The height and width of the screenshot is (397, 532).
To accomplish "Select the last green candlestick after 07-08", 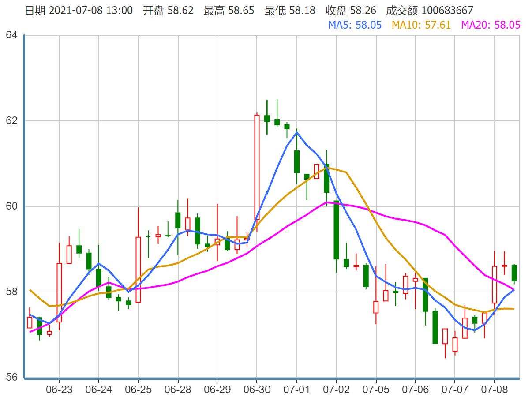I will click(514, 273).
